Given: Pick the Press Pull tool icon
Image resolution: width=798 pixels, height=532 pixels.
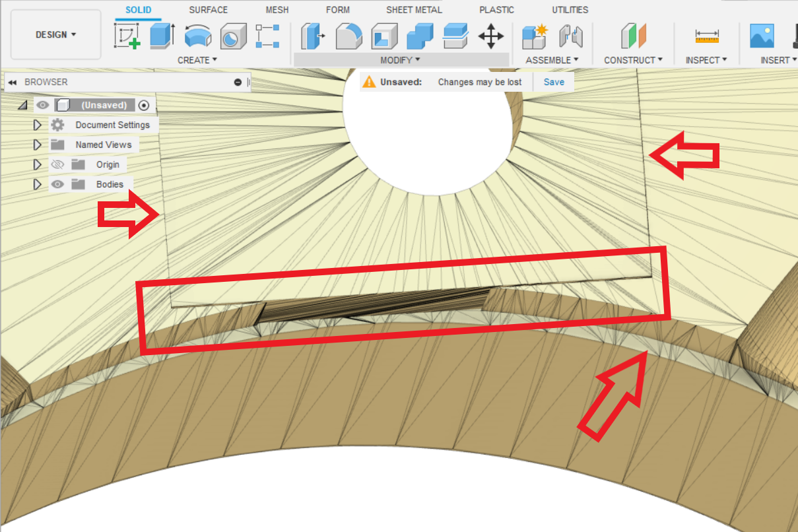Looking at the screenshot, I should [313, 36].
